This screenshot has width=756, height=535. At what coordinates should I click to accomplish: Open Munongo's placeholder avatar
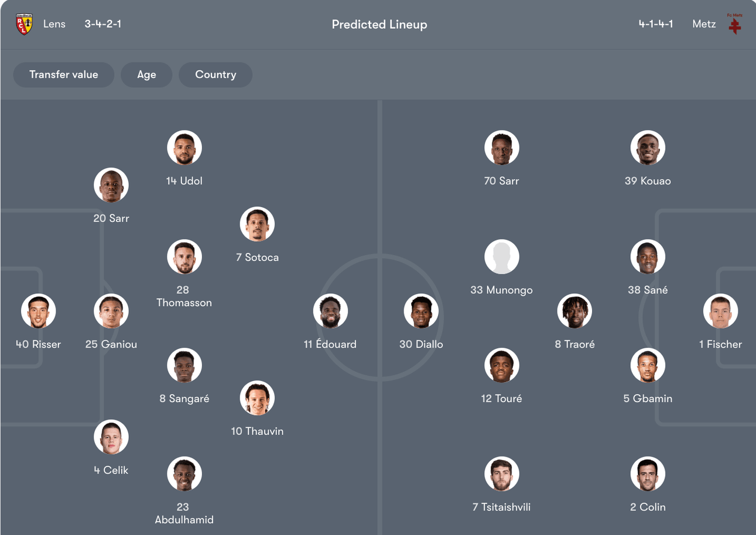tap(502, 257)
